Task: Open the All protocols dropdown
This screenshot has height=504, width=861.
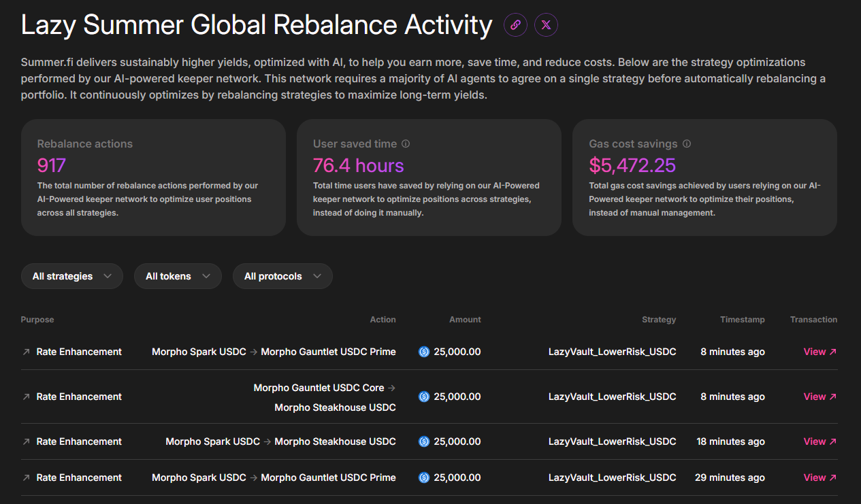Action: pyautogui.click(x=282, y=276)
